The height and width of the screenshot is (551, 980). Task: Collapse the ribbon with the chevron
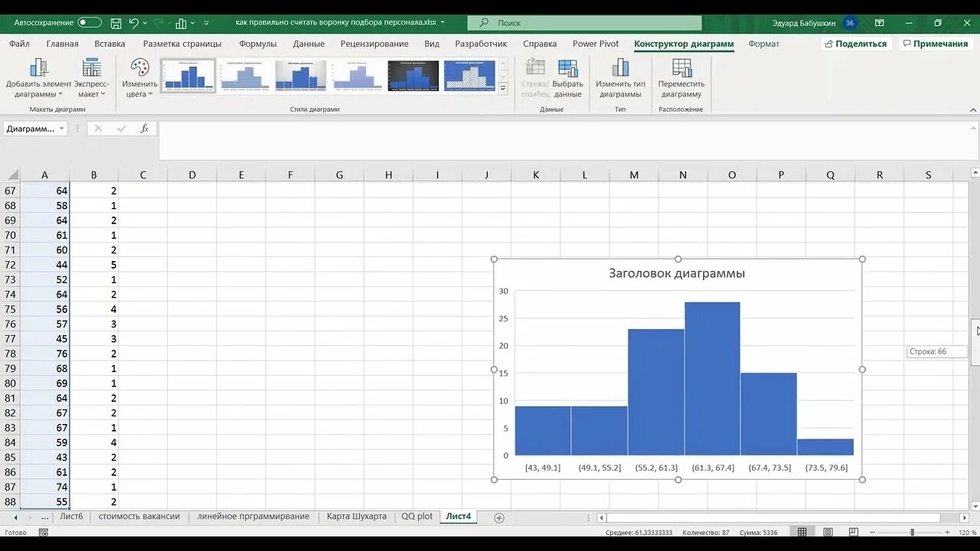[972, 109]
